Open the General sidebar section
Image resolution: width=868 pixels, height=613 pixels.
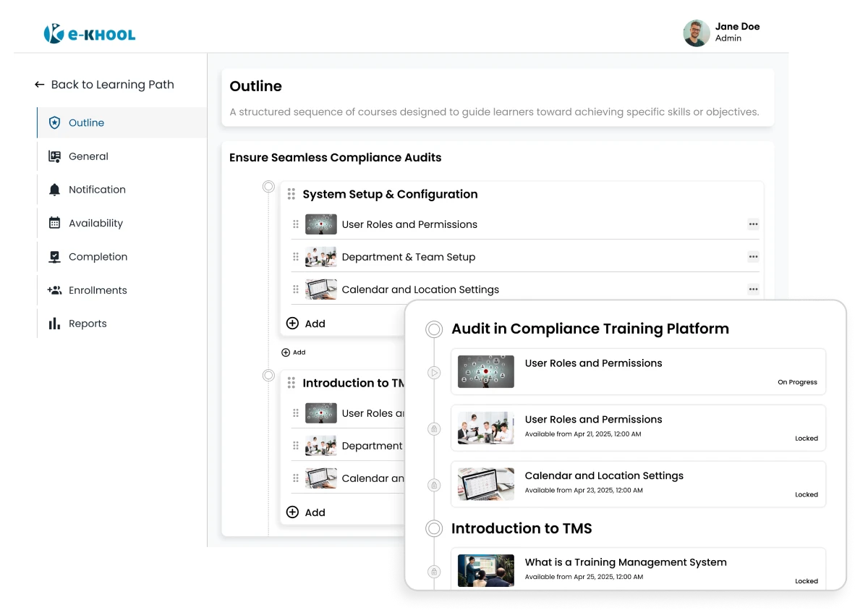pos(88,156)
